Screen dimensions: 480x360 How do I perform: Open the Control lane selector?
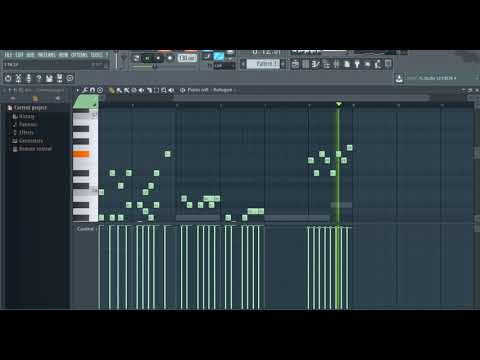(86, 229)
